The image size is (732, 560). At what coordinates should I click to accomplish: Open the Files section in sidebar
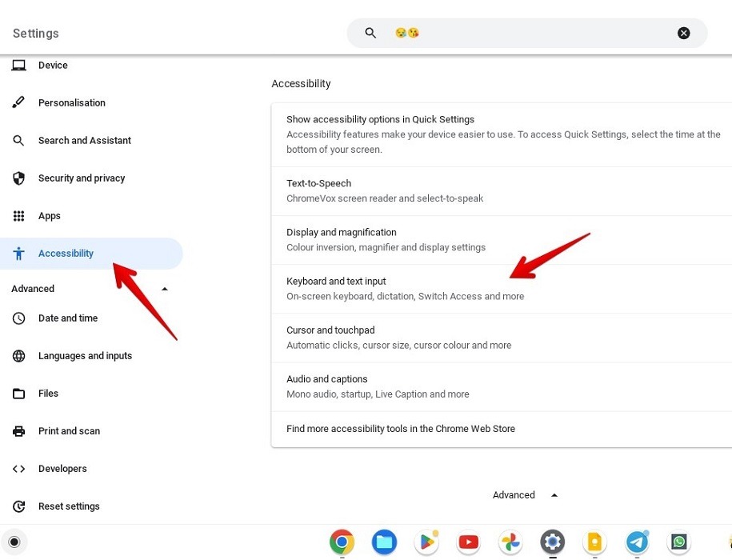[x=48, y=393]
